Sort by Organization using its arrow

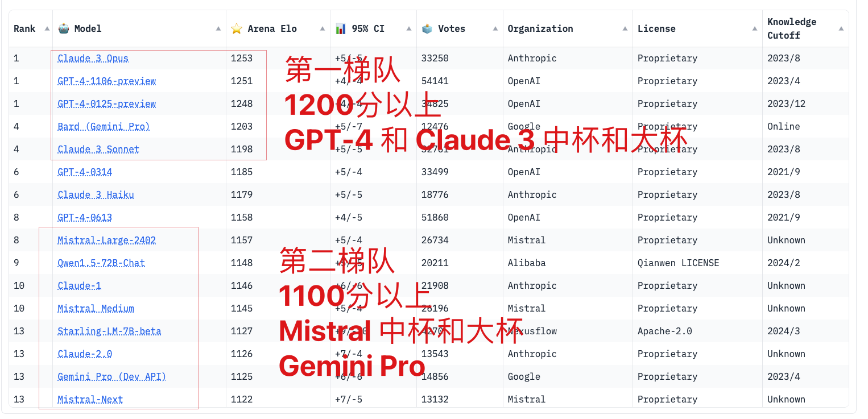click(625, 28)
